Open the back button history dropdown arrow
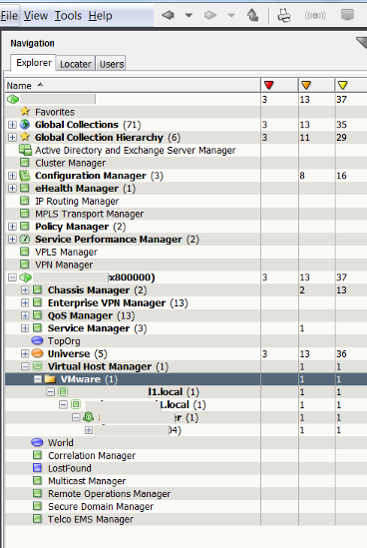Screen dimensions: 367x548 coord(189,15)
